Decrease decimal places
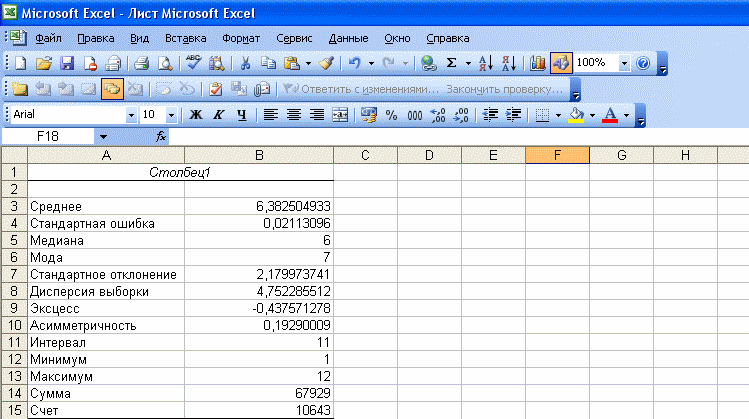 tap(461, 115)
